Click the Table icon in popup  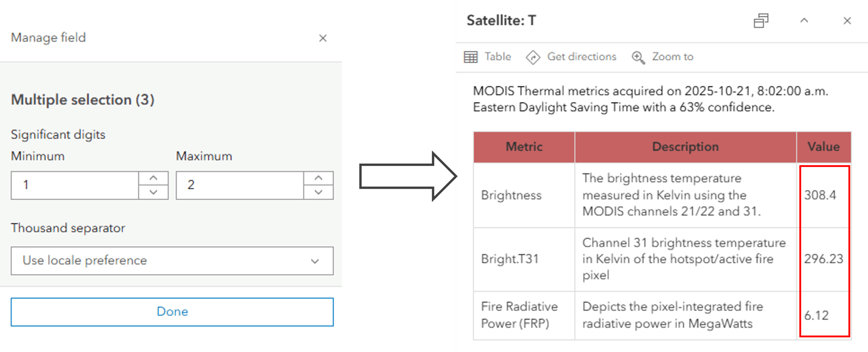[x=471, y=57]
